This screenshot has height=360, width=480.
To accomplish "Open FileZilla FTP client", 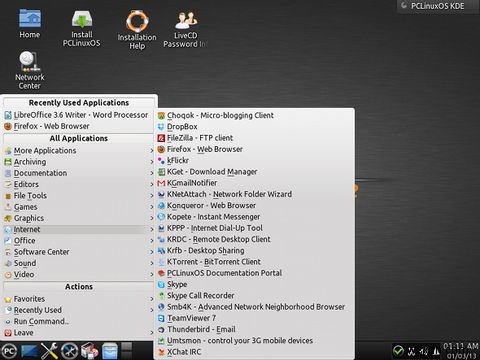I will [x=255, y=138].
